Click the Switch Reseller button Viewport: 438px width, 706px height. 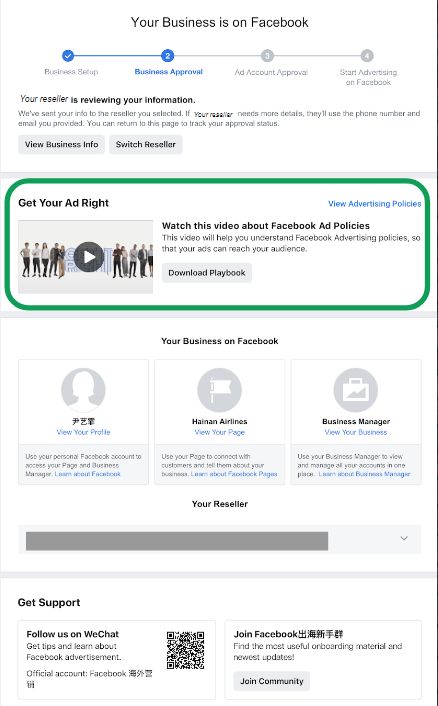(146, 145)
